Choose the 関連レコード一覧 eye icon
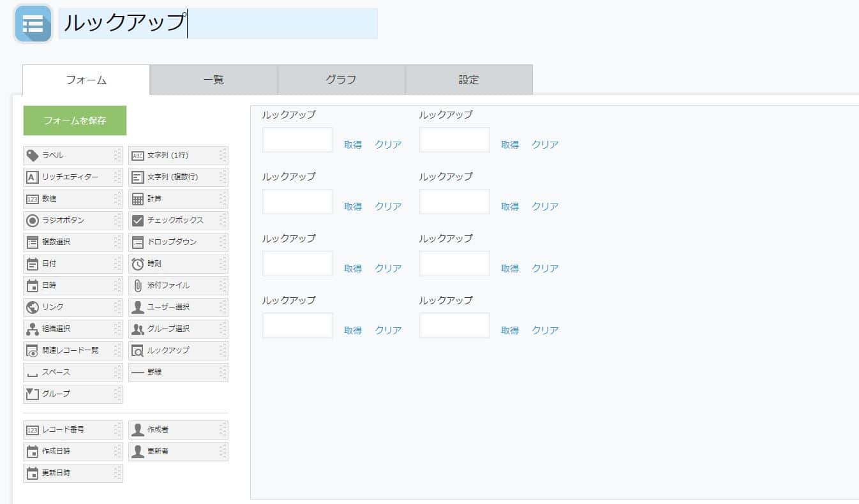 [32, 351]
